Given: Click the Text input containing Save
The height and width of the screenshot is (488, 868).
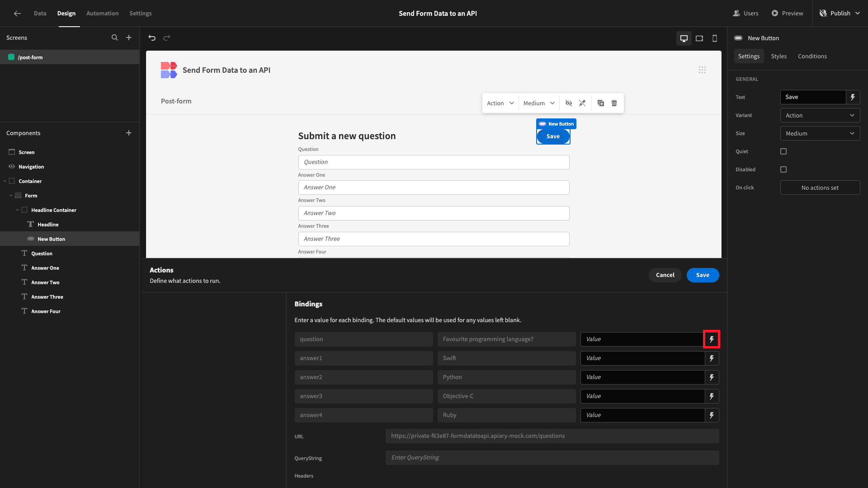Looking at the screenshot, I should tap(813, 97).
